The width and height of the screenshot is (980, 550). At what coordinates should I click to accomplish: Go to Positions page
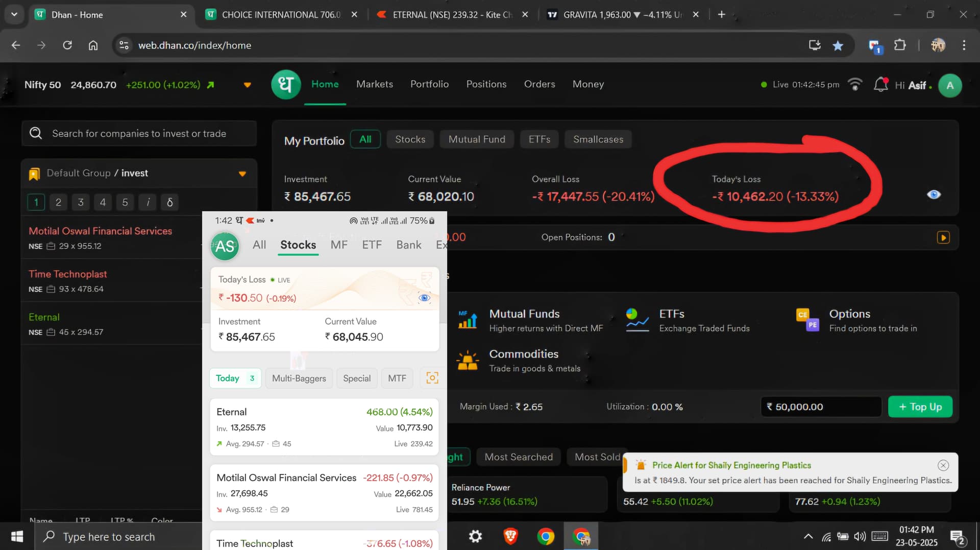click(486, 84)
